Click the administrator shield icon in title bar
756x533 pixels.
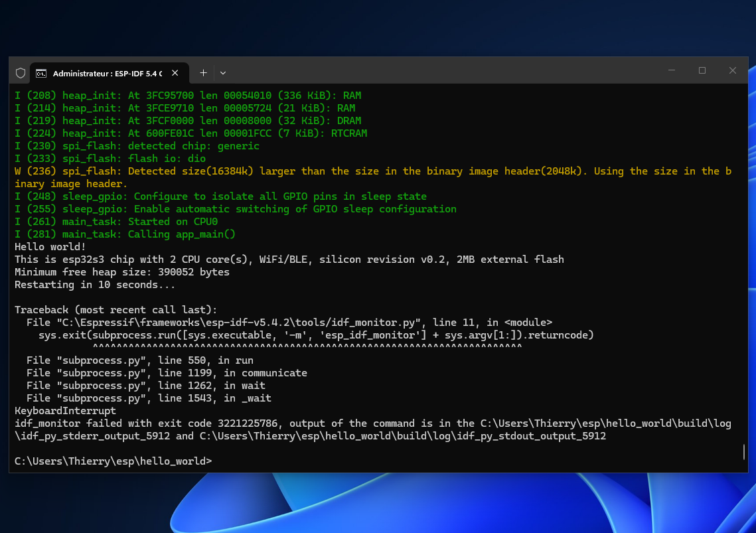point(21,73)
